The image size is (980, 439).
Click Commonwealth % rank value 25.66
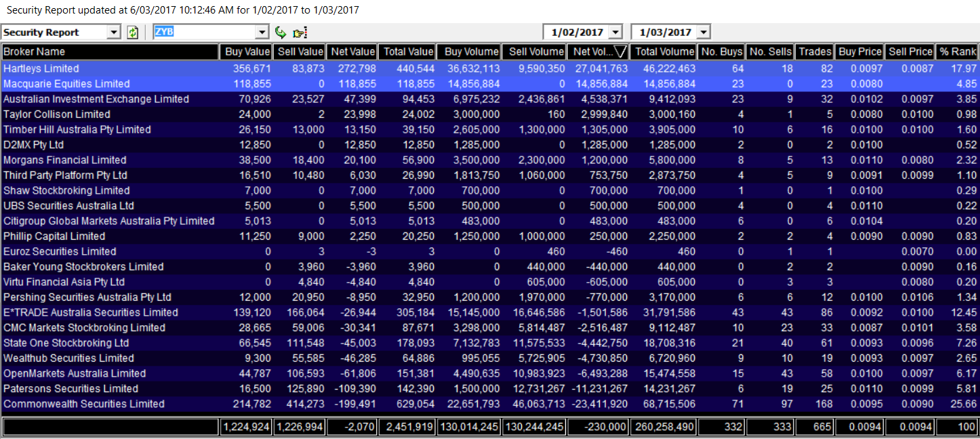[964, 404]
